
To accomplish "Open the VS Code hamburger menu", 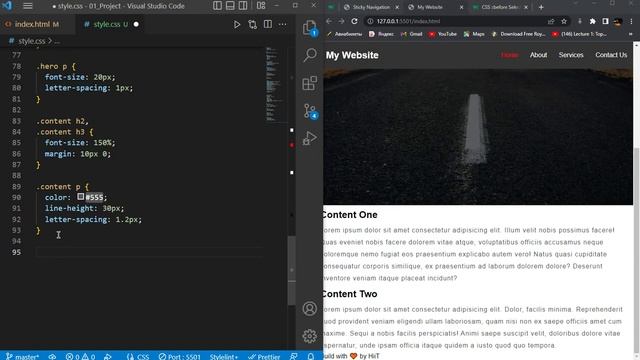I will point(28,6).
